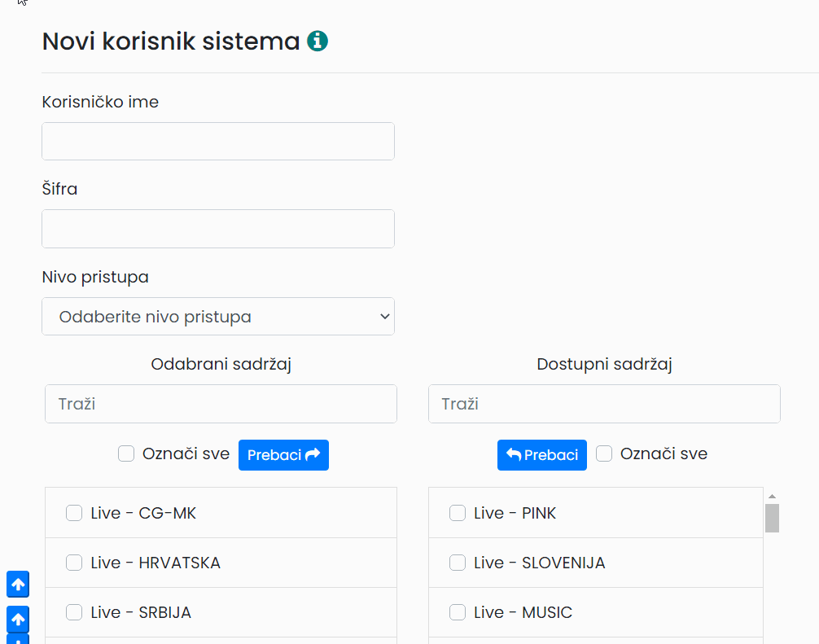Screen dimensions: 819x644
Task: Click the topmost blue up-arrow button
Action: [x=18, y=584]
